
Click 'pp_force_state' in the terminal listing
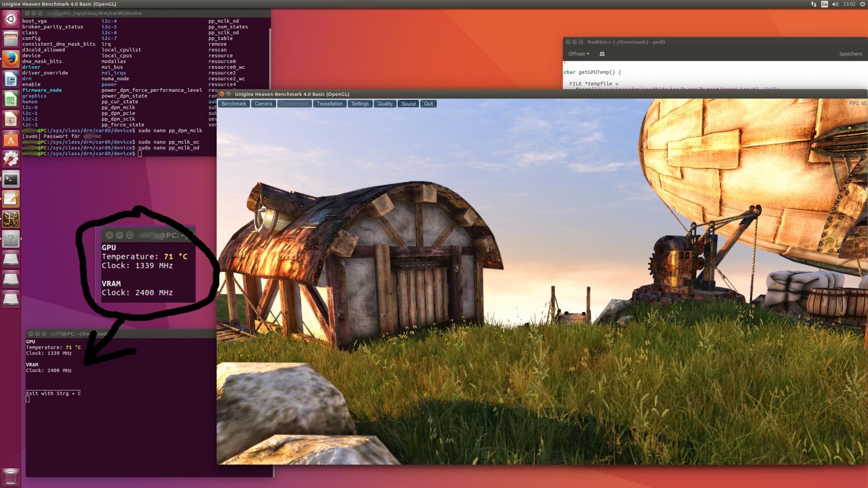123,125
